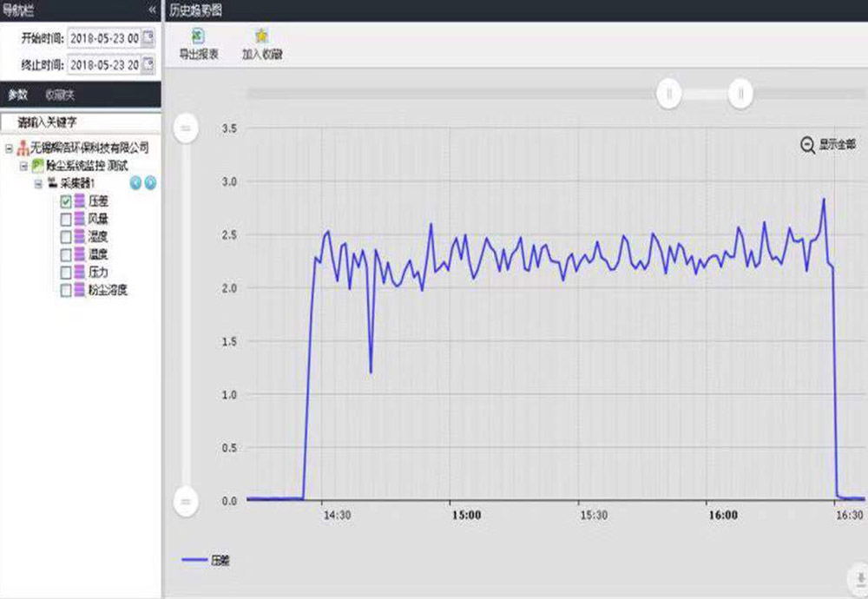Switch to the 收藏夹 tab

[60, 95]
